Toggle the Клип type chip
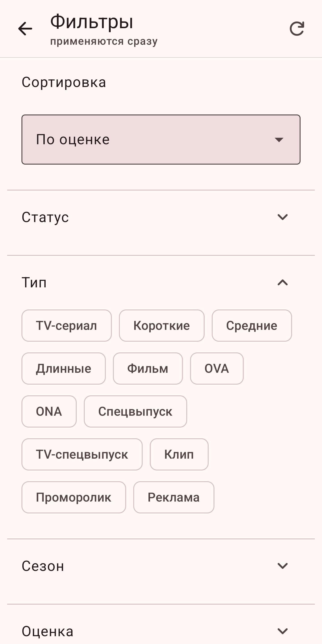322x644 pixels. 179,454
